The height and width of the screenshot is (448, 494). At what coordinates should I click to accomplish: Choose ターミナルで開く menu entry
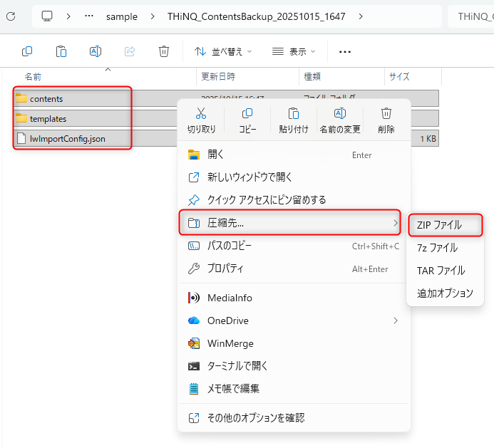pos(294,366)
